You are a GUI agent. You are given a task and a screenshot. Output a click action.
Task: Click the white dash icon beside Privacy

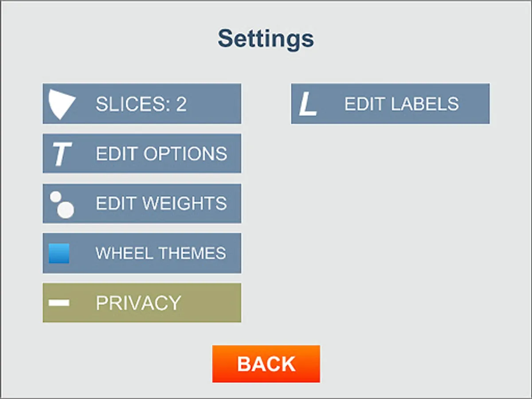tap(59, 303)
